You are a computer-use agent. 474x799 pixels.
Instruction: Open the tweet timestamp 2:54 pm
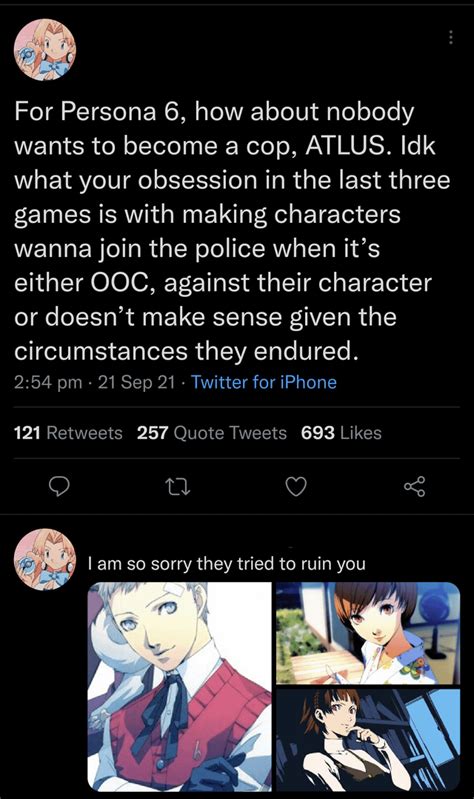coord(48,382)
